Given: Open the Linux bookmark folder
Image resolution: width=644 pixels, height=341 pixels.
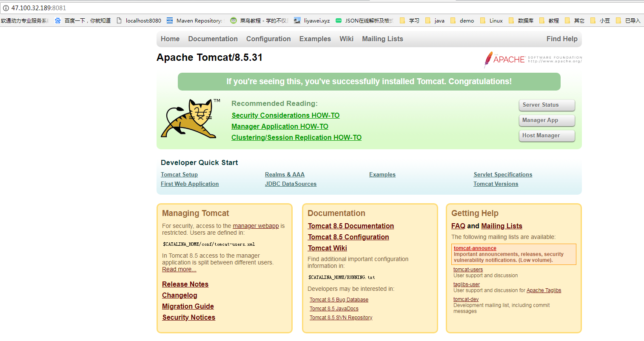Looking at the screenshot, I should pyautogui.click(x=491, y=20).
